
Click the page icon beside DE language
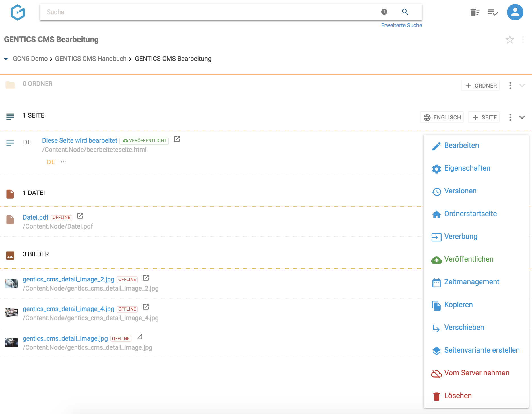coord(10,143)
